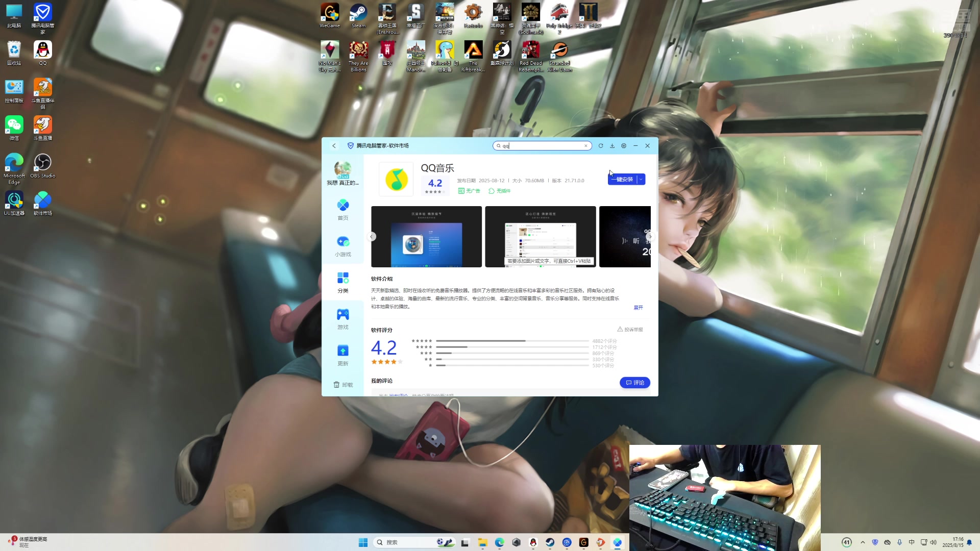
Task: Click the refresh icon in title bar
Action: coord(601,146)
